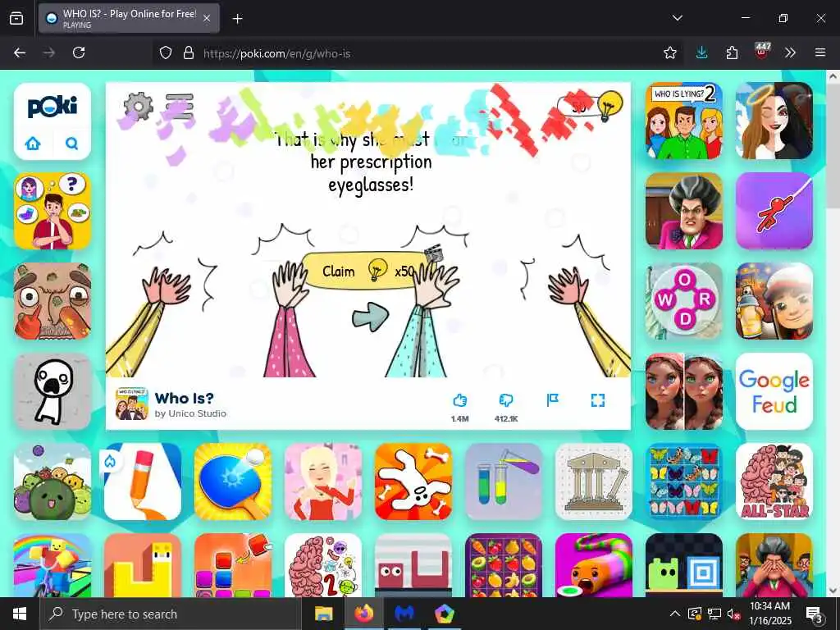Open the green cube and blue target tile

(x=684, y=564)
